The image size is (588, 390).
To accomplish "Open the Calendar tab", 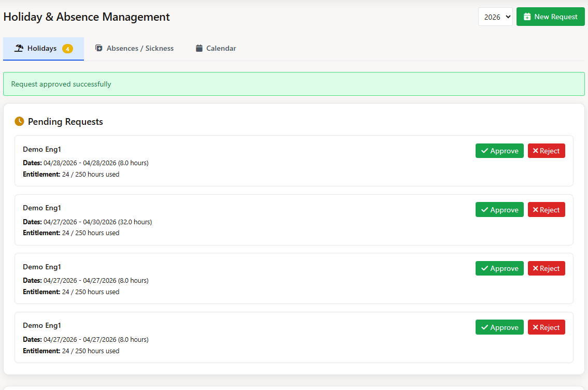I will tap(216, 48).
